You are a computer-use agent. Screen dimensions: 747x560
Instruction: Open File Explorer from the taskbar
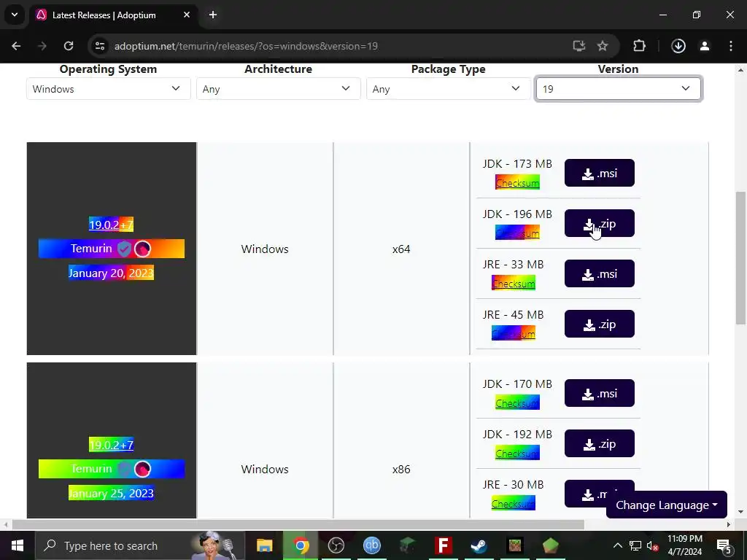pyautogui.click(x=264, y=545)
